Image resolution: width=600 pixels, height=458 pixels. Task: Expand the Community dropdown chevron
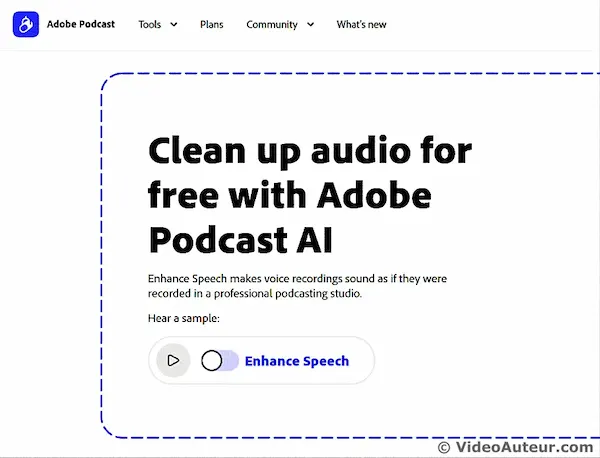tap(311, 24)
